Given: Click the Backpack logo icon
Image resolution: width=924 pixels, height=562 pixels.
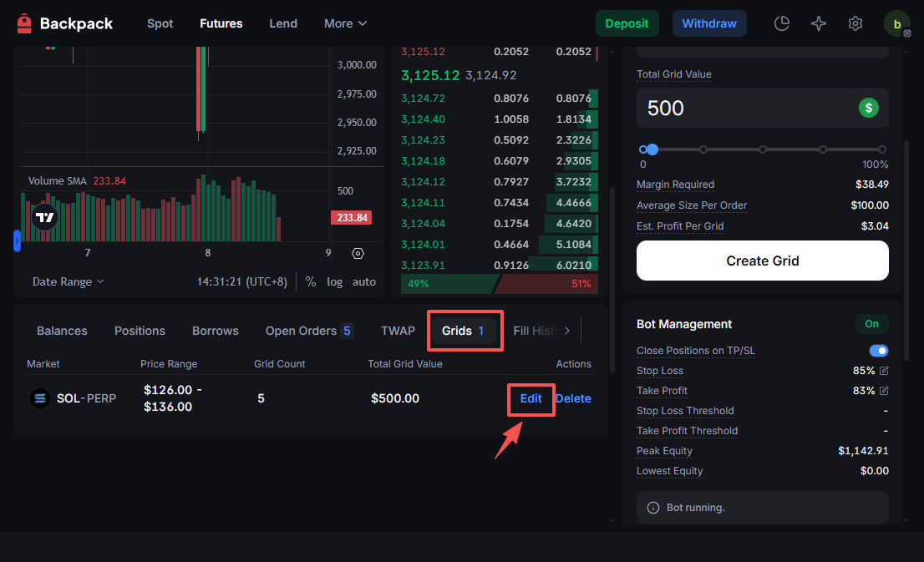Looking at the screenshot, I should pyautogui.click(x=25, y=23).
